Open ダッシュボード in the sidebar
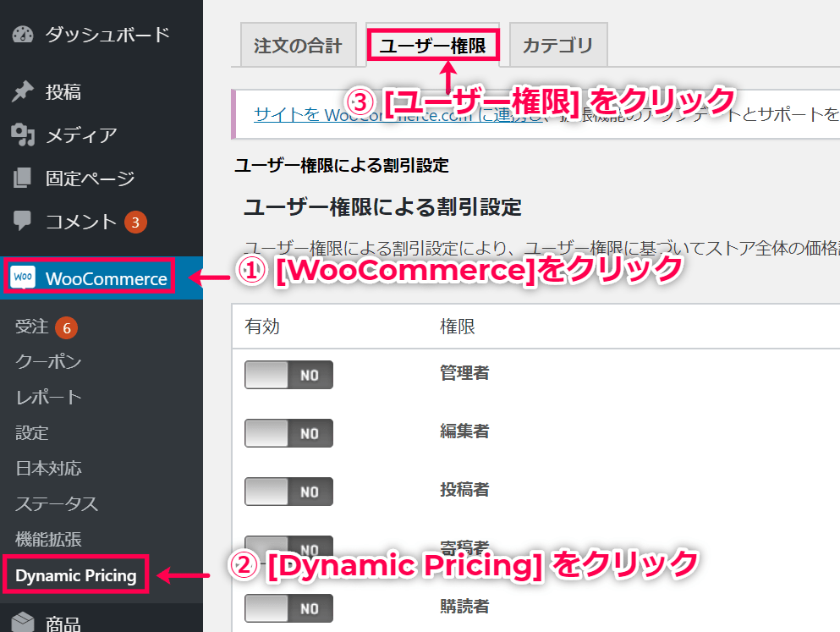Screen dimensions: 840x632 coord(107,35)
